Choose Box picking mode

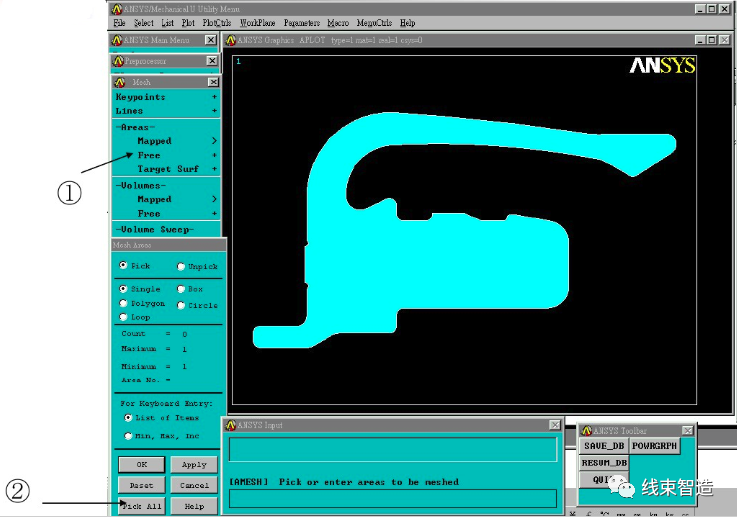click(x=181, y=289)
